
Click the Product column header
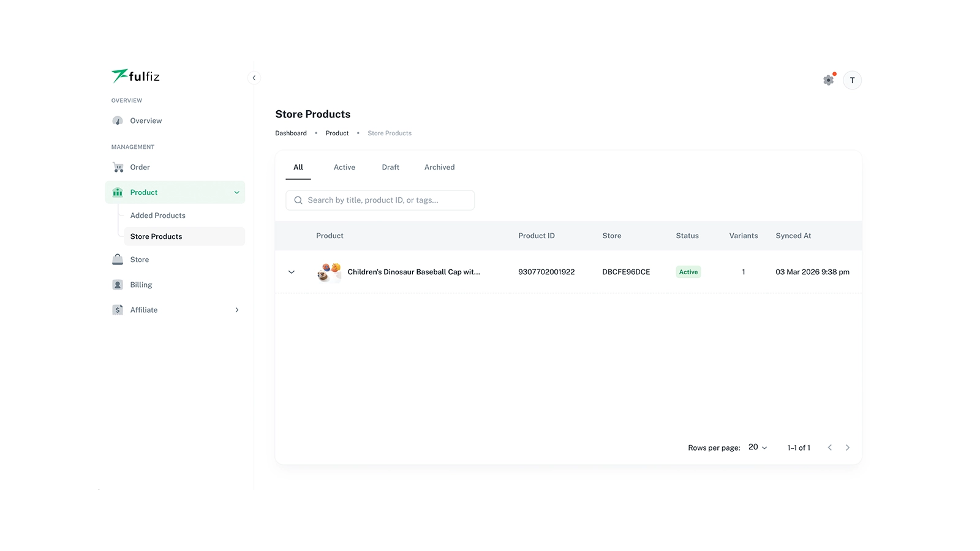click(x=330, y=236)
